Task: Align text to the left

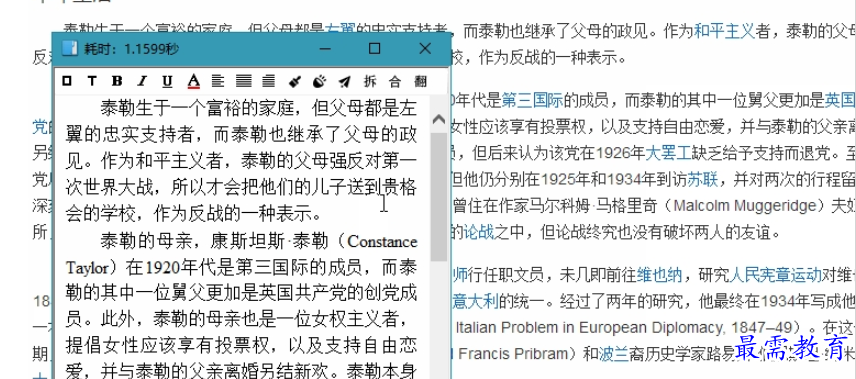Action: (218, 81)
